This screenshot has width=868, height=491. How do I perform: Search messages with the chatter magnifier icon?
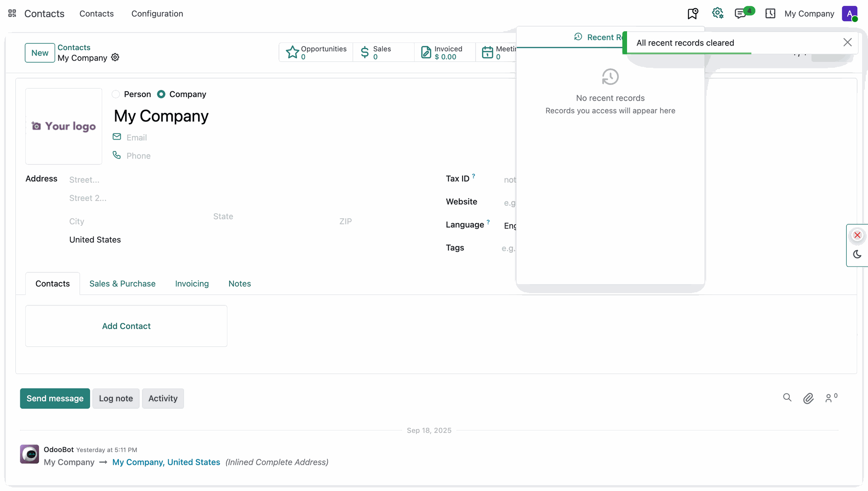pos(787,397)
